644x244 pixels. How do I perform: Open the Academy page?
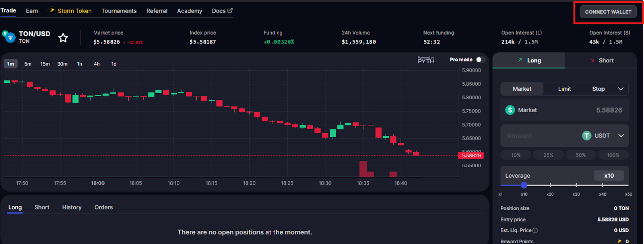pos(190,11)
